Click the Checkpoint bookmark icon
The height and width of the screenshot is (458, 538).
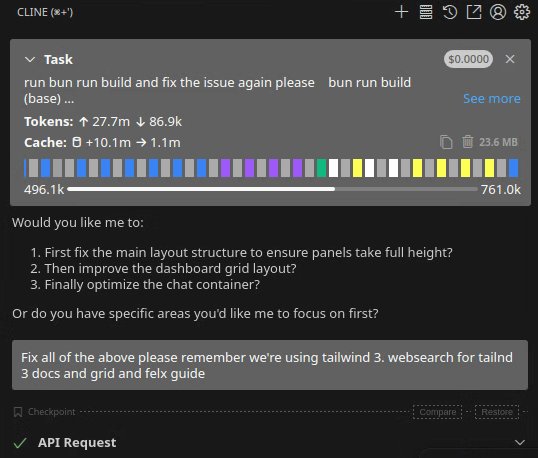18,412
